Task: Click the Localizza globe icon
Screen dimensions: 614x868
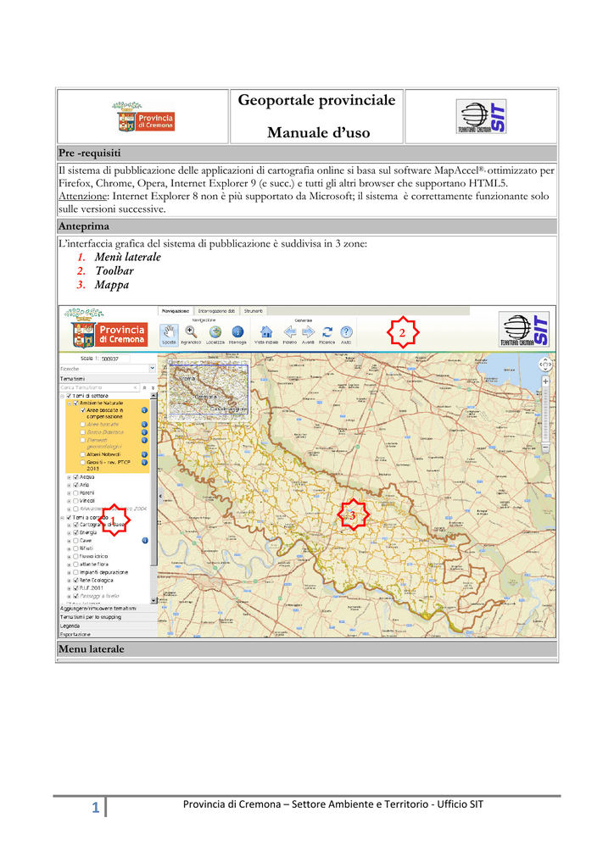Action: (215, 335)
